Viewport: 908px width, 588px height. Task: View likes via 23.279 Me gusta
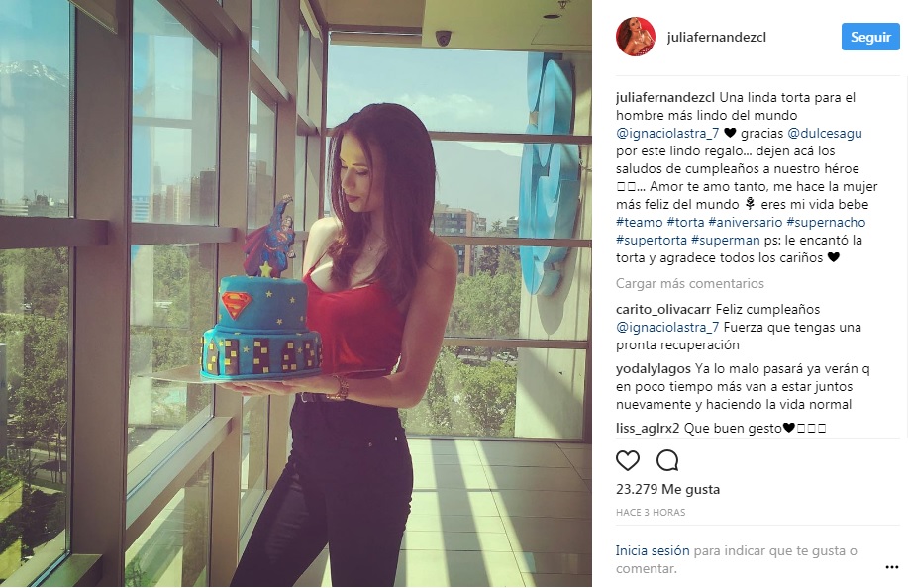click(667, 490)
